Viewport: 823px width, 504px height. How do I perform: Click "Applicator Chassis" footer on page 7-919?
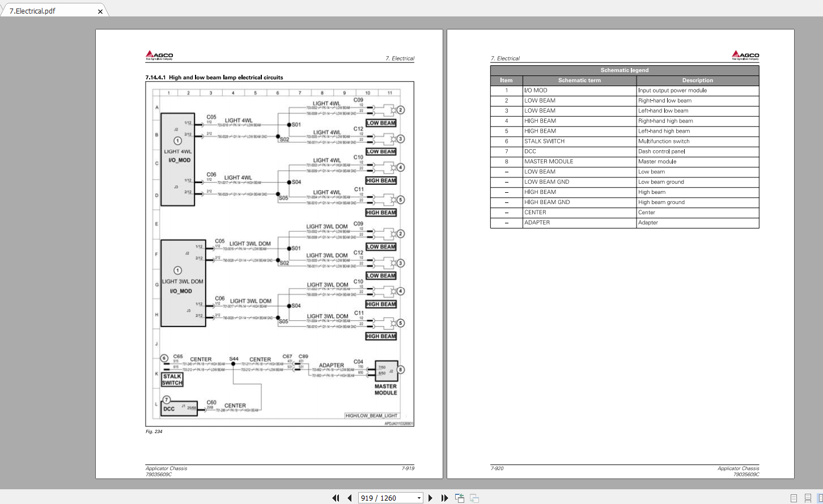pyautogui.click(x=166, y=468)
